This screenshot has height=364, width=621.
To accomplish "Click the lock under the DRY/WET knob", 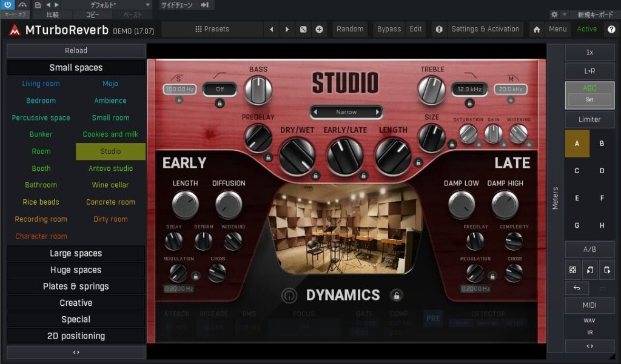I will coord(315,176).
